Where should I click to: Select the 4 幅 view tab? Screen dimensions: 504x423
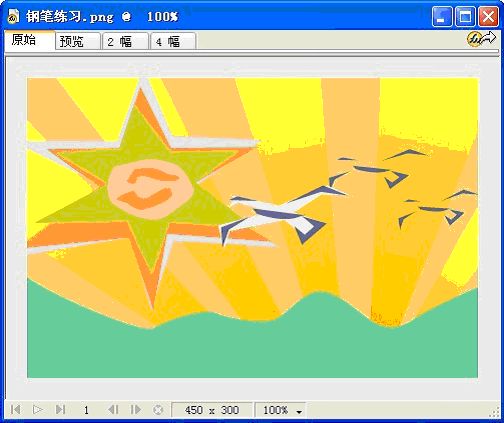(173, 42)
